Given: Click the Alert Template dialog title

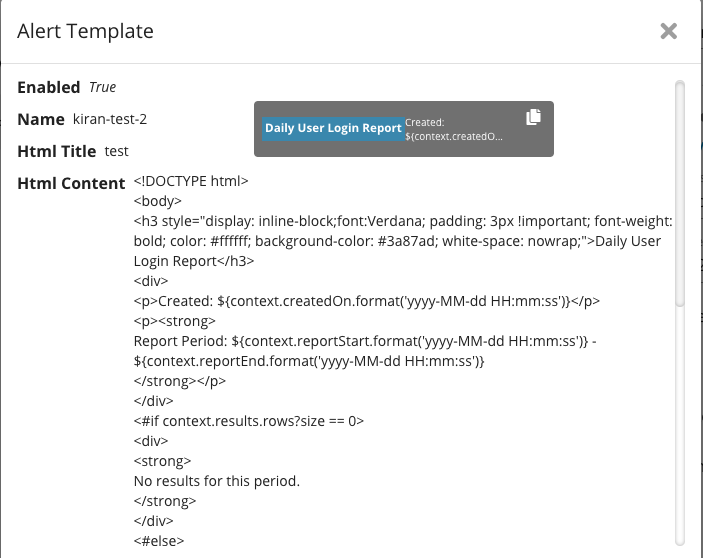Looking at the screenshot, I should (x=86, y=31).
